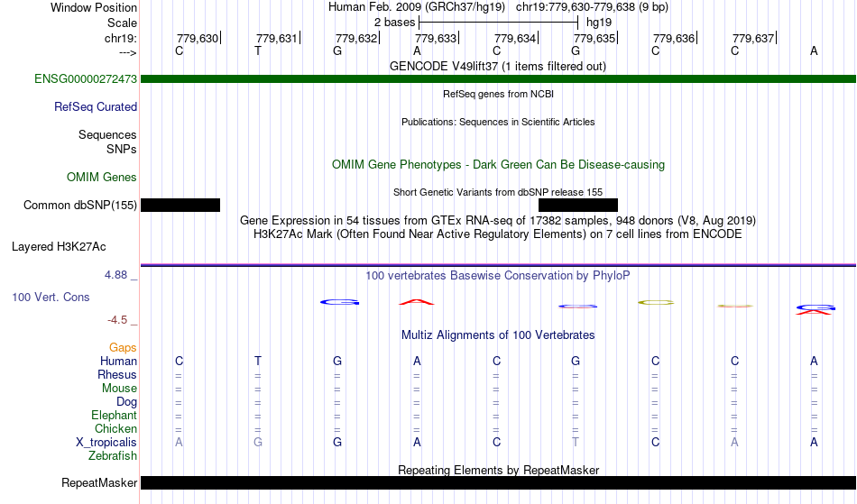Viewport: 857px width, 504px height.
Task: Click the 779,630 ruler position
Action: click(198, 38)
